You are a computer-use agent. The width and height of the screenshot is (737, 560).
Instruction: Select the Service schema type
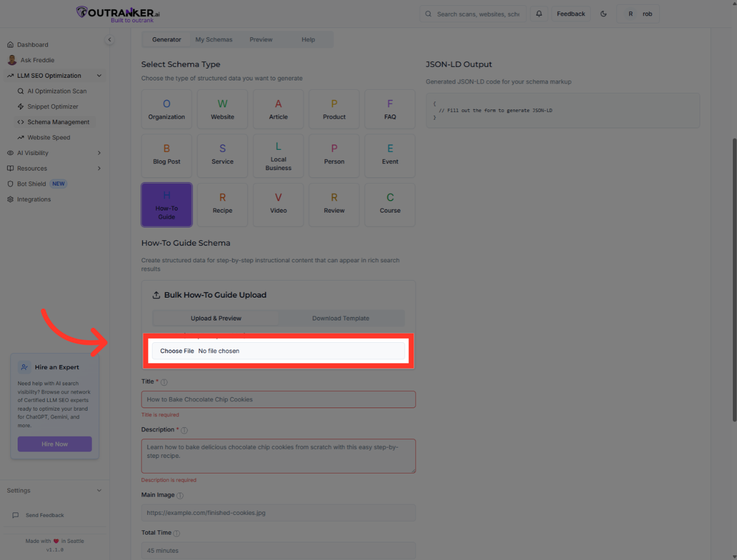[x=222, y=156]
